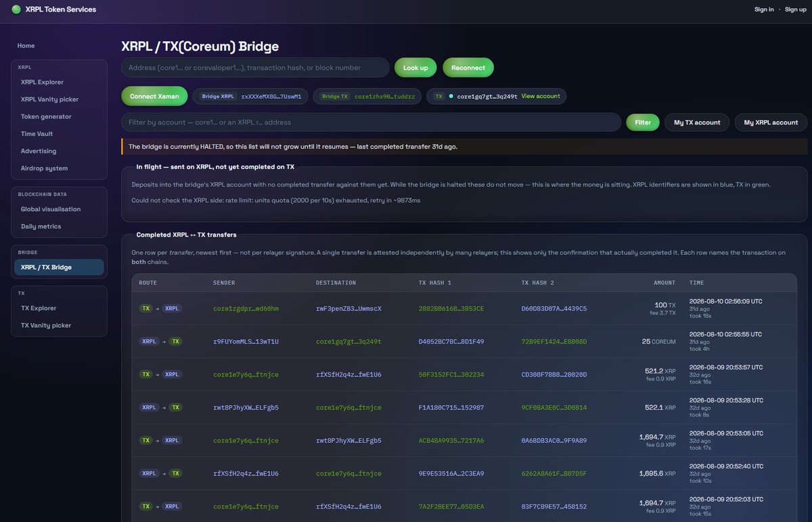Screen dimensions: 812x522
Task: Focus the Filter by account input field
Action: pyautogui.click(x=371, y=122)
